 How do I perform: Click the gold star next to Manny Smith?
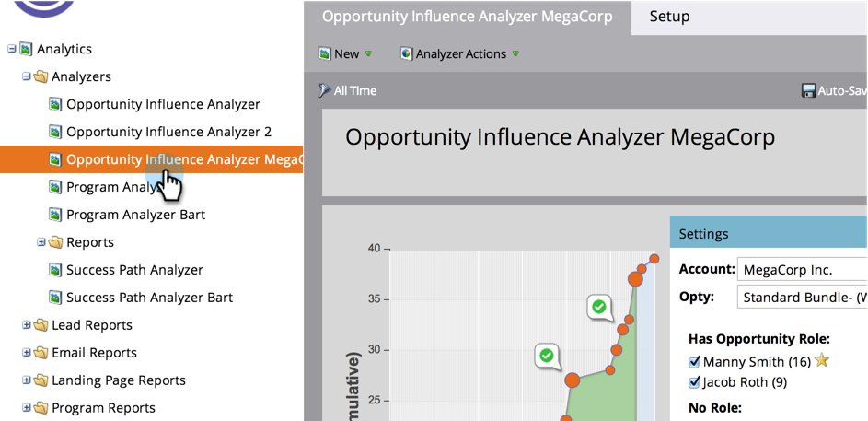(822, 360)
